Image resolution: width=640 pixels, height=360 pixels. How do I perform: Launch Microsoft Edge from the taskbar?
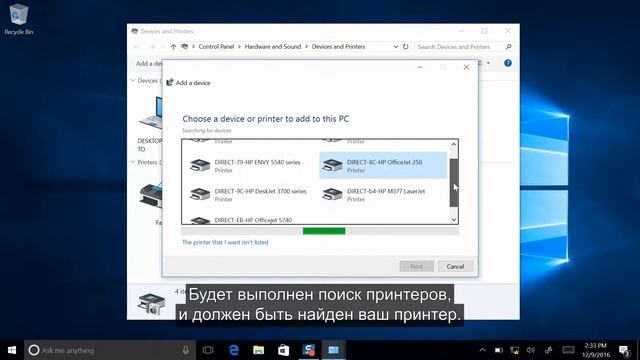pyautogui.click(x=234, y=350)
